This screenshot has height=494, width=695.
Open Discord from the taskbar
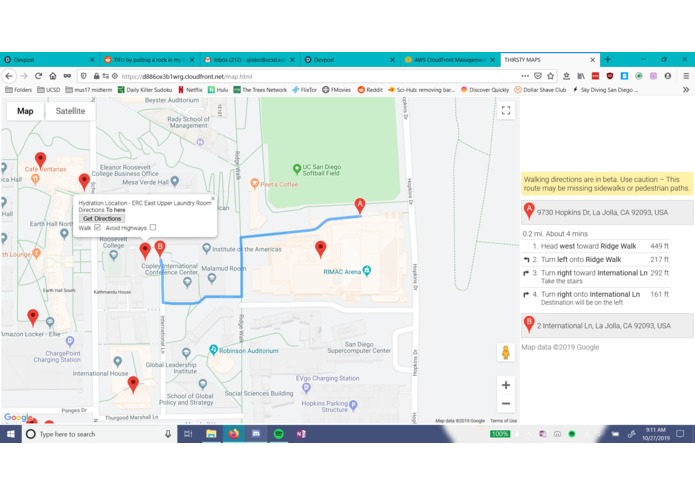click(x=256, y=434)
